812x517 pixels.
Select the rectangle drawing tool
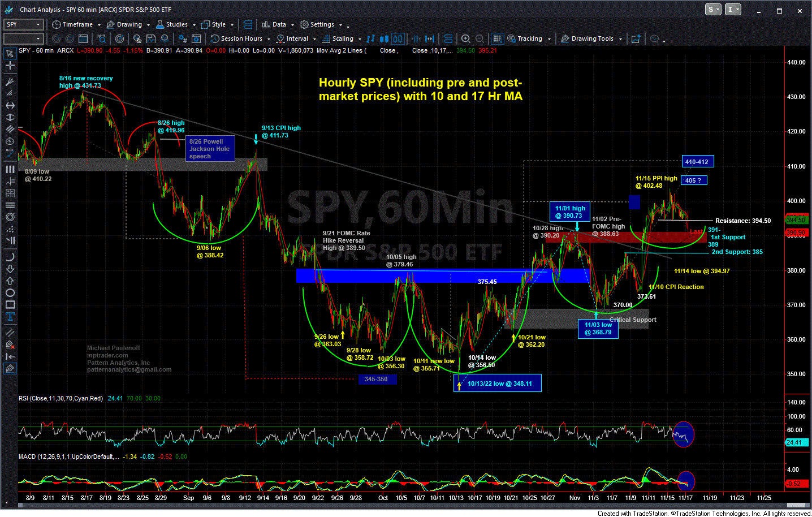click(x=10, y=304)
